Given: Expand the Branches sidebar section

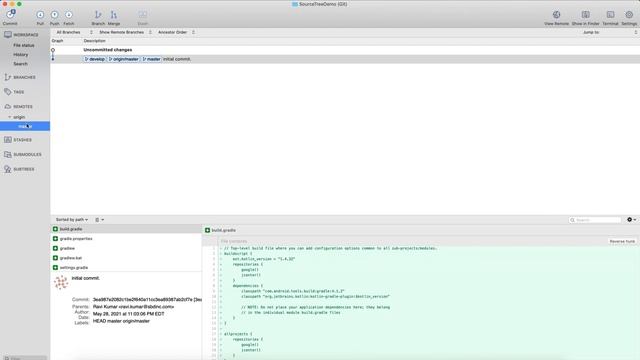Looking at the screenshot, I should 25,77.
